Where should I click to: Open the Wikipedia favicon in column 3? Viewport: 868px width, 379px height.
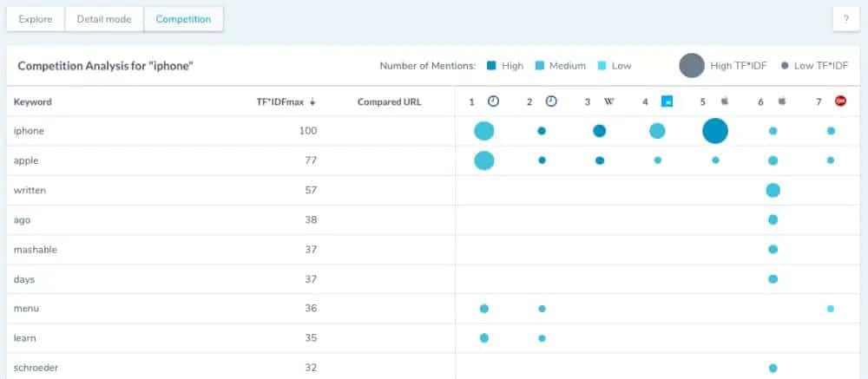[x=608, y=101]
